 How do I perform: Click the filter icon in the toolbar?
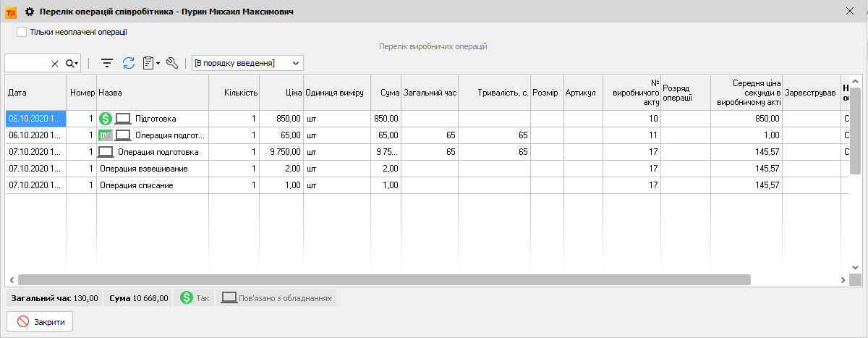107,64
